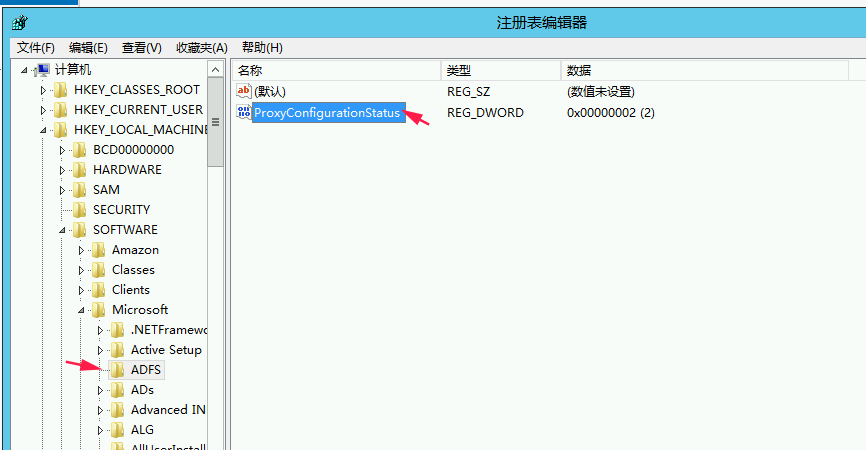Expand the Classes key
The width and height of the screenshot is (866, 450).
pyautogui.click(x=81, y=271)
